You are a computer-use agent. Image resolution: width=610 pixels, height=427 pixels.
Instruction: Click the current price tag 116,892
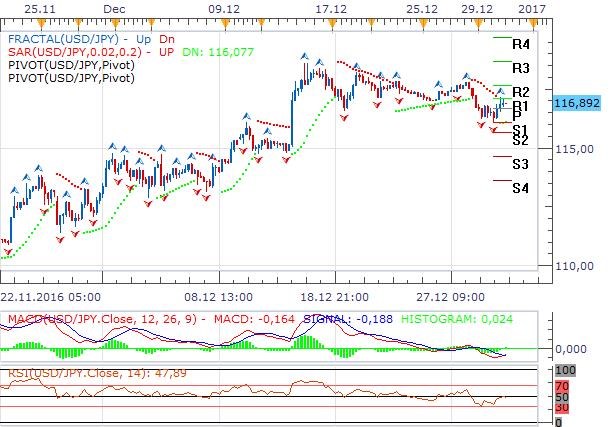pos(575,102)
